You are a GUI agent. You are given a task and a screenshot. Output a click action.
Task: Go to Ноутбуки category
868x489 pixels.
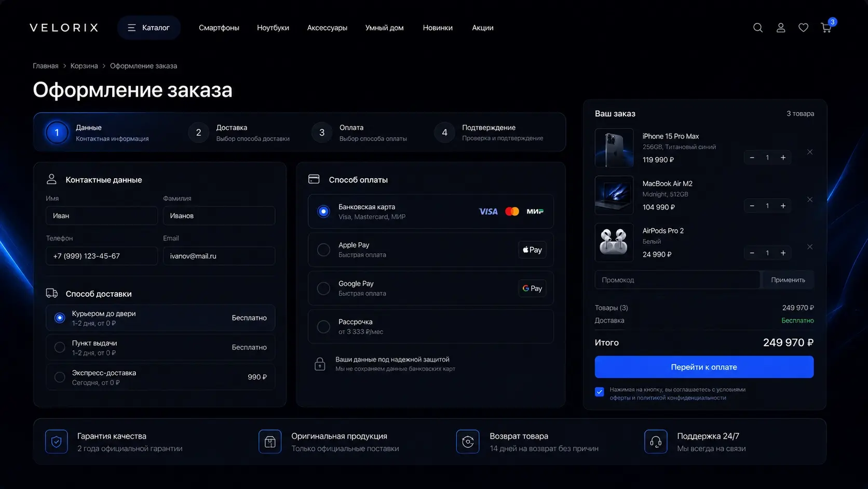click(273, 28)
